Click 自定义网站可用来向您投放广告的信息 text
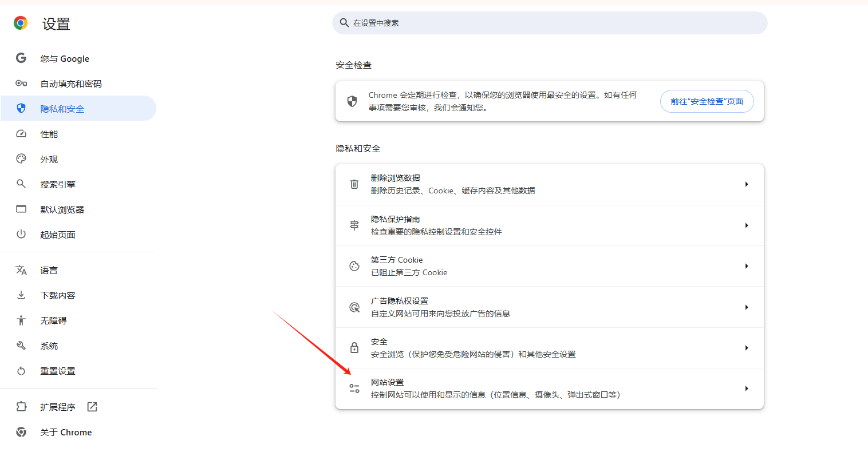868x464 pixels. (x=440, y=314)
